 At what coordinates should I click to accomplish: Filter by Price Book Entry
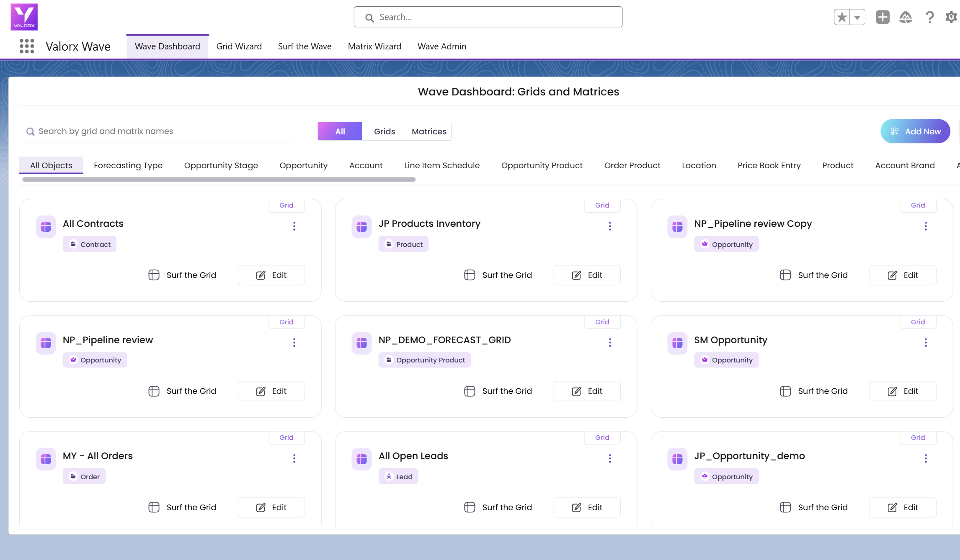[x=769, y=165]
